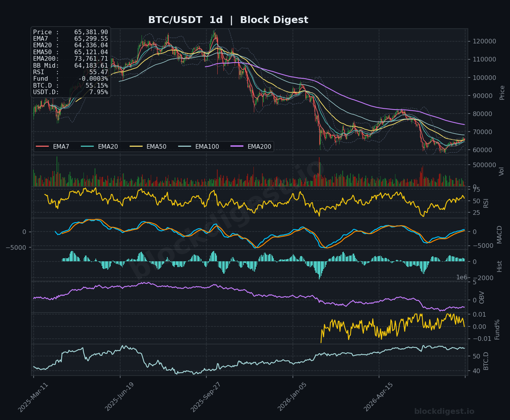Click the 500000 volume axis tick

[483, 165]
